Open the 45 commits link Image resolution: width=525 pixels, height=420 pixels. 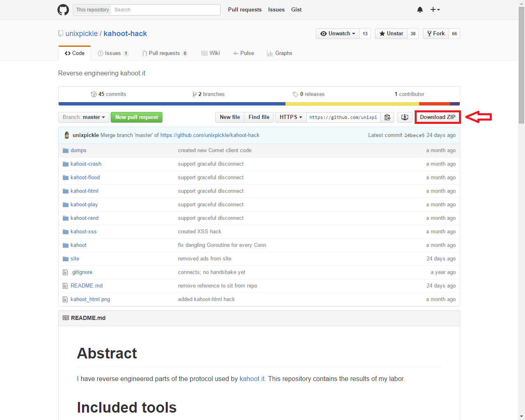tap(109, 94)
